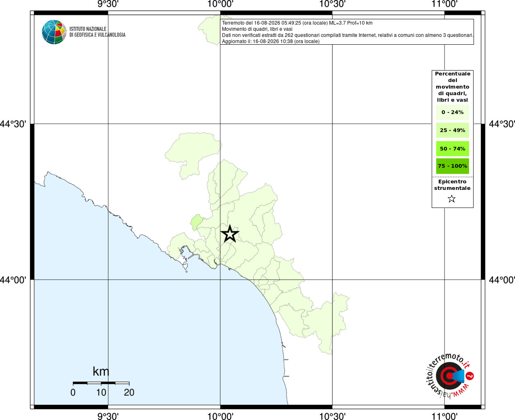This screenshot has width=515, height=420.
Task: Select the 75 - 100% legend swatch
Action: (x=453, y=166)
